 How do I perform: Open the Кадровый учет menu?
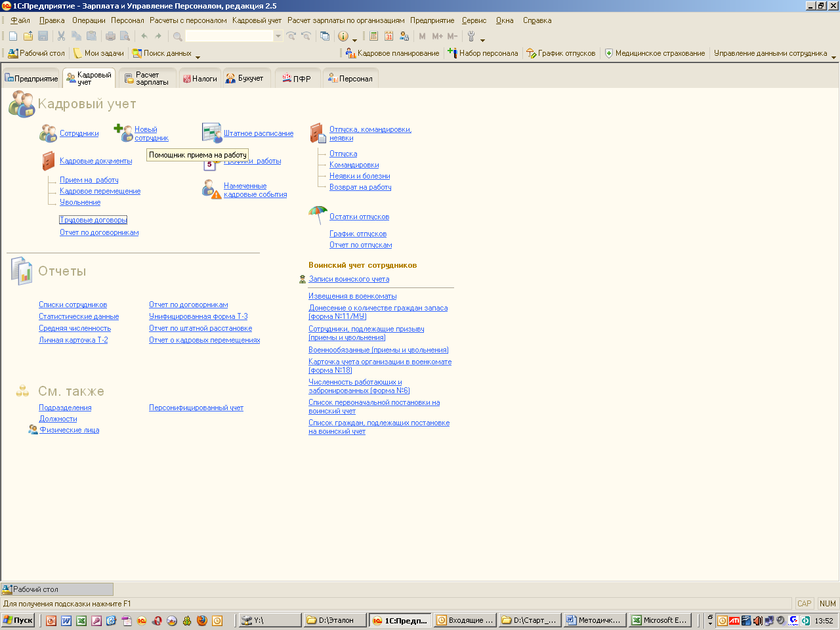pos(257,20)
